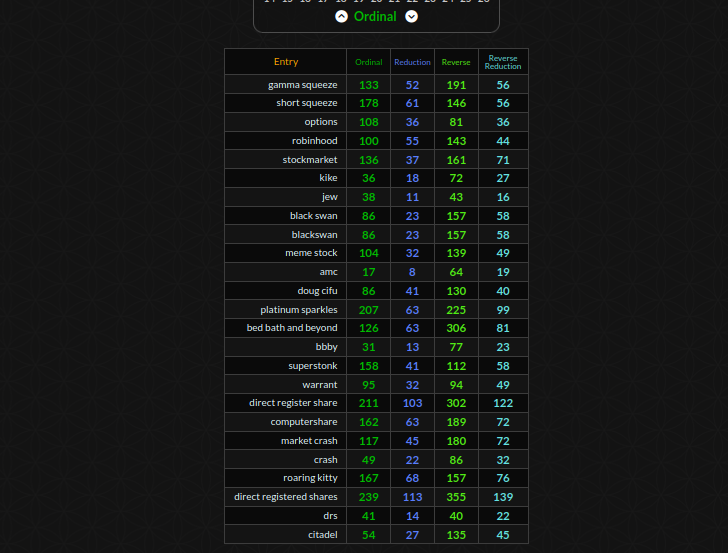Image resolution: width=728 pixels, height=553 pixels.
Task: Select the 'superstonk' entry
Action: click(313, 366)
